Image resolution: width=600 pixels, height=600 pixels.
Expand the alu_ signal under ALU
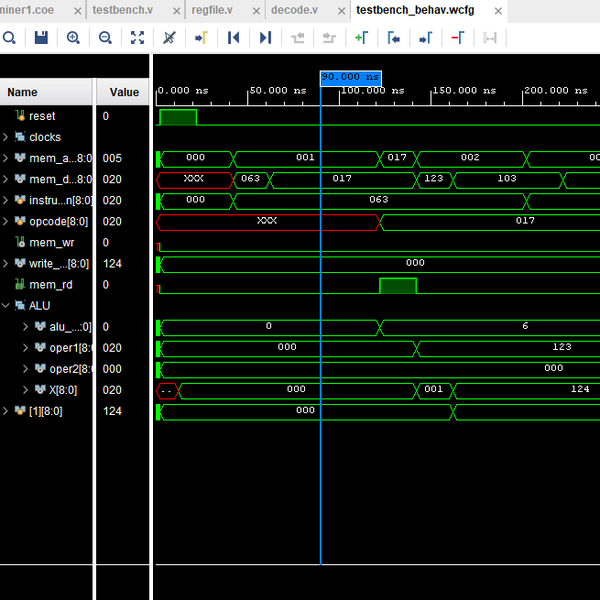click(25, 326)
